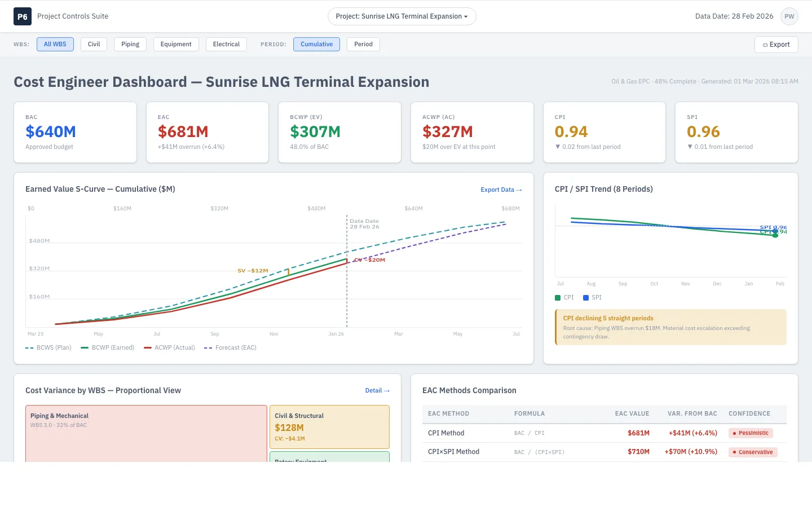Switch period view to Period
812x511 pixels.
[363, 44]
